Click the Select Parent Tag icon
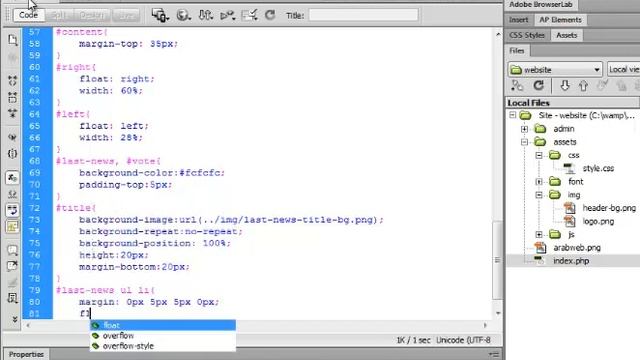The width and height of the screenshot is (640, 360). (12, 137)
